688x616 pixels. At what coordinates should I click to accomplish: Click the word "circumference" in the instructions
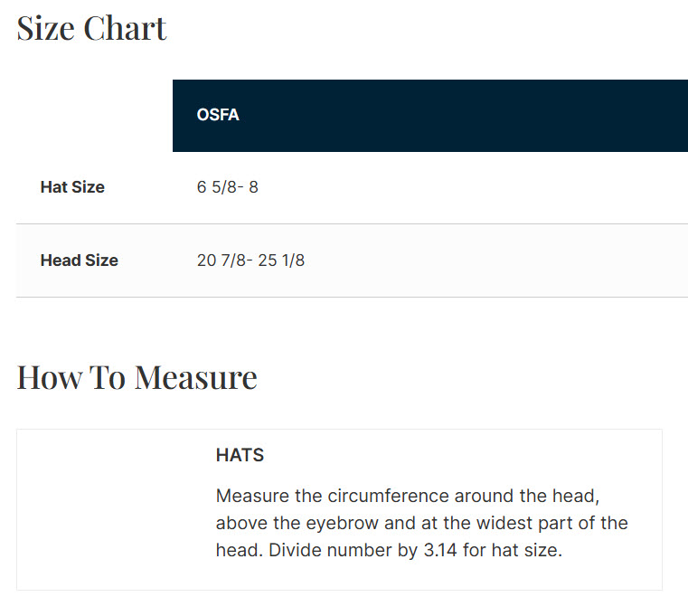coord(394,497)
